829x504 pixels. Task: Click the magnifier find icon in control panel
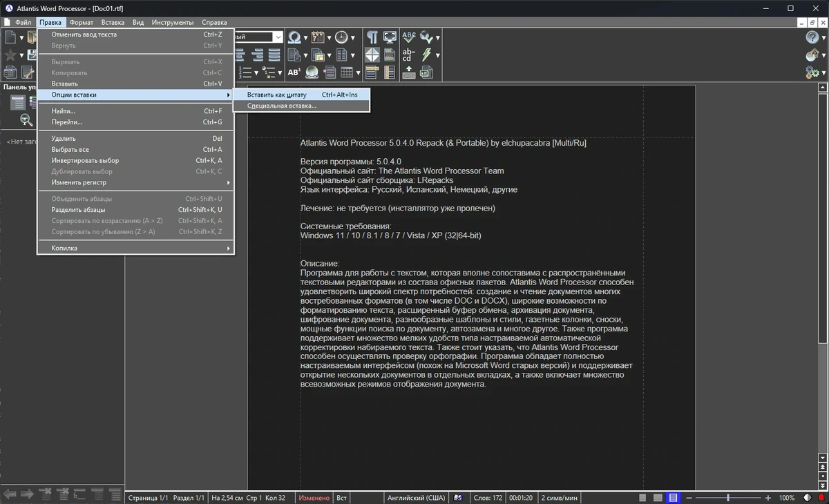[x=26, y=120]
